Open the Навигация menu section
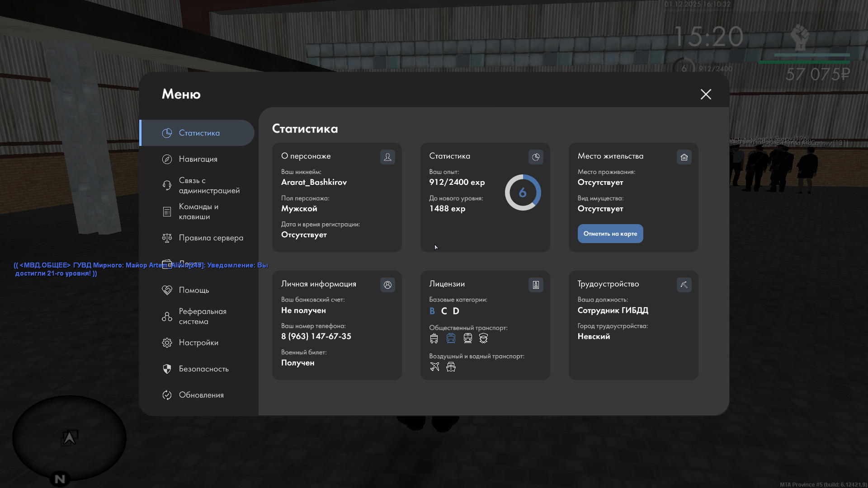Image resolution: width=868 pixels, height=488 pixels. (x=198, y=159)
